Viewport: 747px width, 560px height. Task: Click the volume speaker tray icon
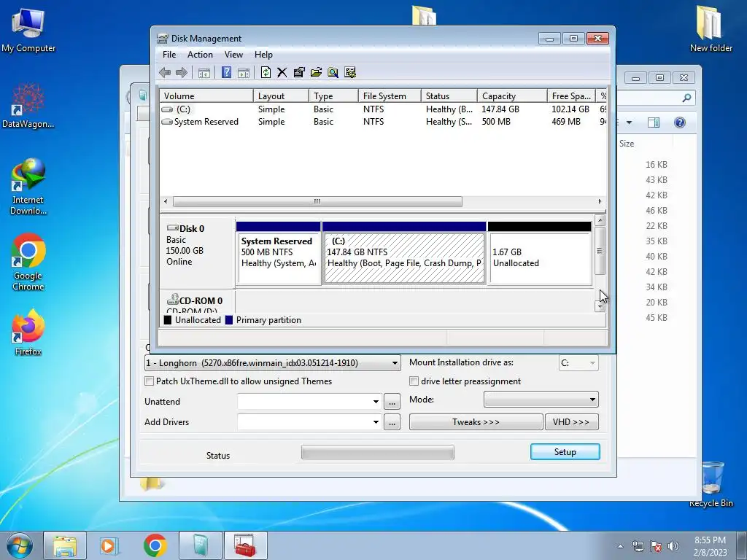[673, 546]
